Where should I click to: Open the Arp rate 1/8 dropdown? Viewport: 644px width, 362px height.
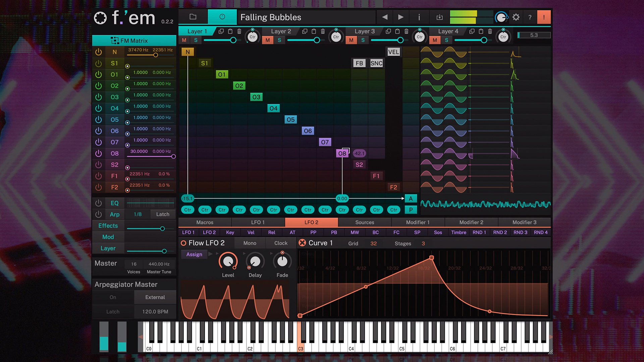pyautogui.click(x=138, y=214)
